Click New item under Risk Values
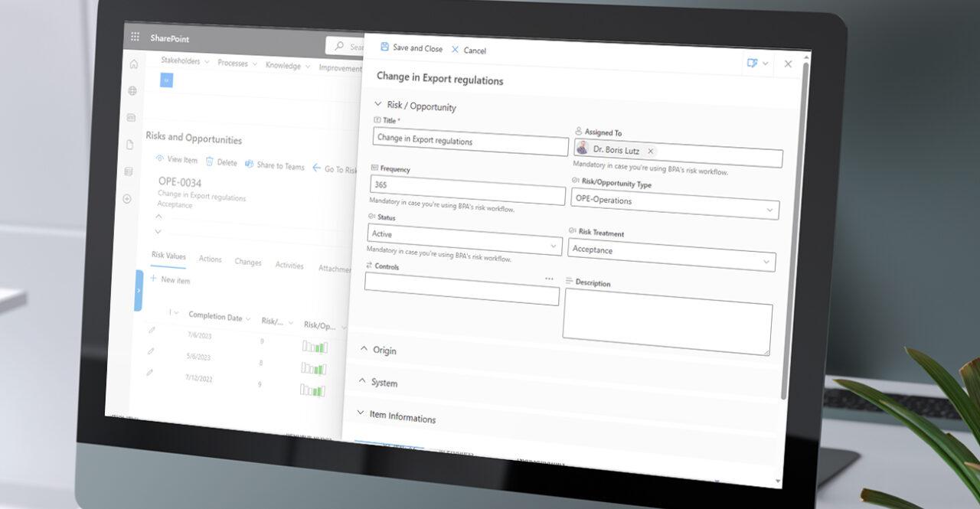Viewport: 980px width, 509px height. (168, 281)
